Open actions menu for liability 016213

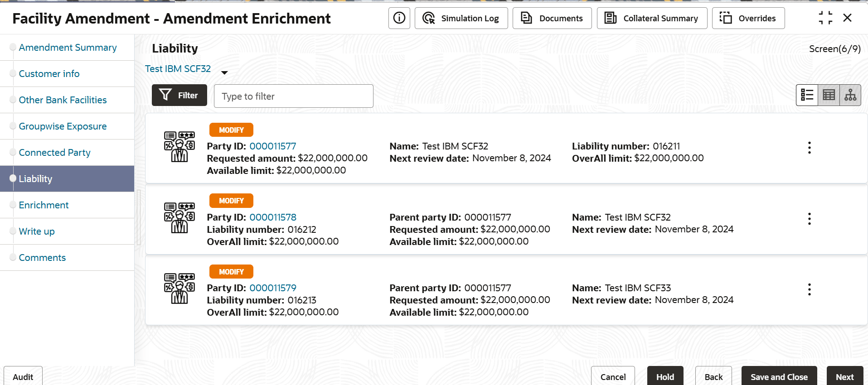(810, 289)
